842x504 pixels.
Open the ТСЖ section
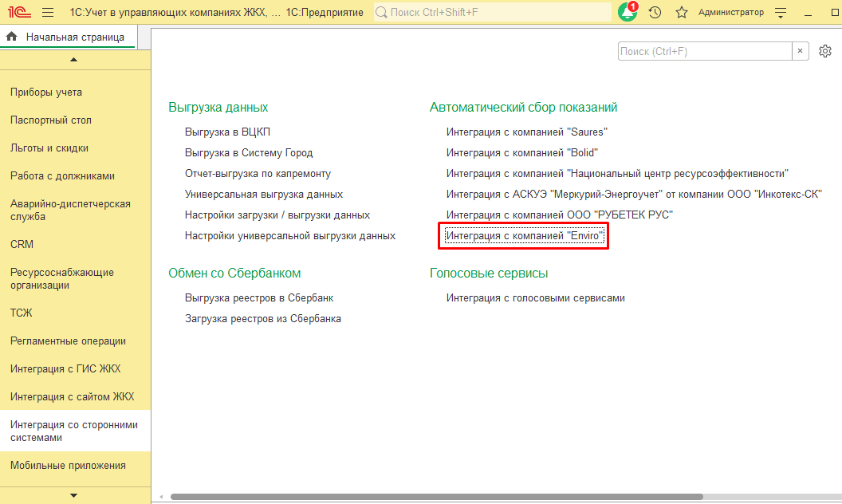coord(22,313)
